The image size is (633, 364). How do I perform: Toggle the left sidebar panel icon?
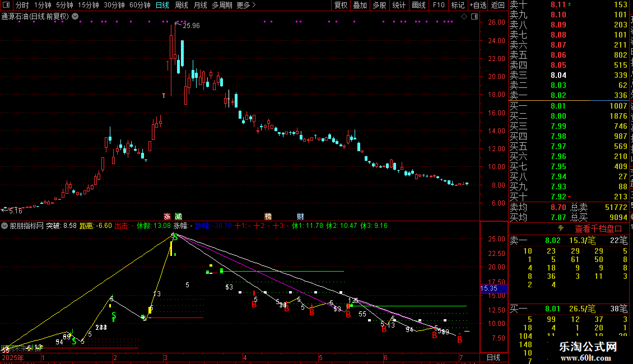[6, 5]
